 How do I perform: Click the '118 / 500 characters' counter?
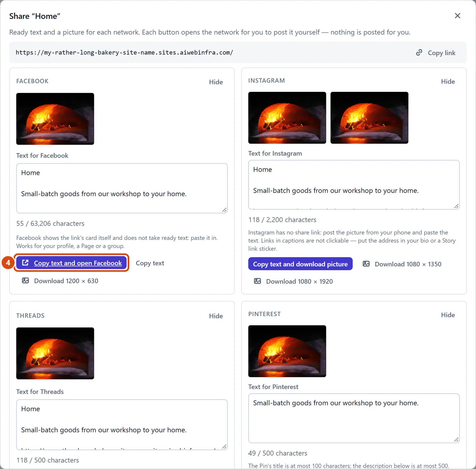pos(48,460)
